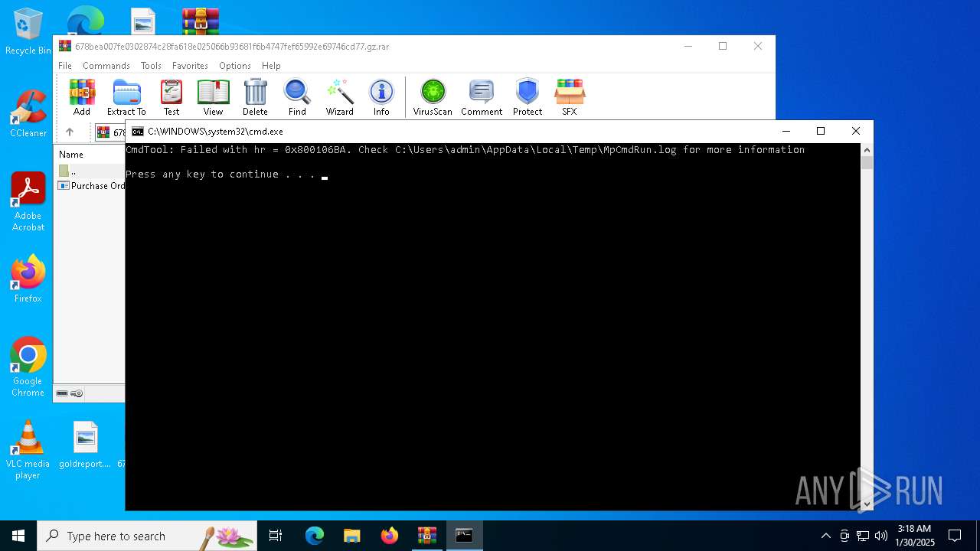Click the Name column header in WinRAR
Screen dimensions: 980x551
point(71,155)
